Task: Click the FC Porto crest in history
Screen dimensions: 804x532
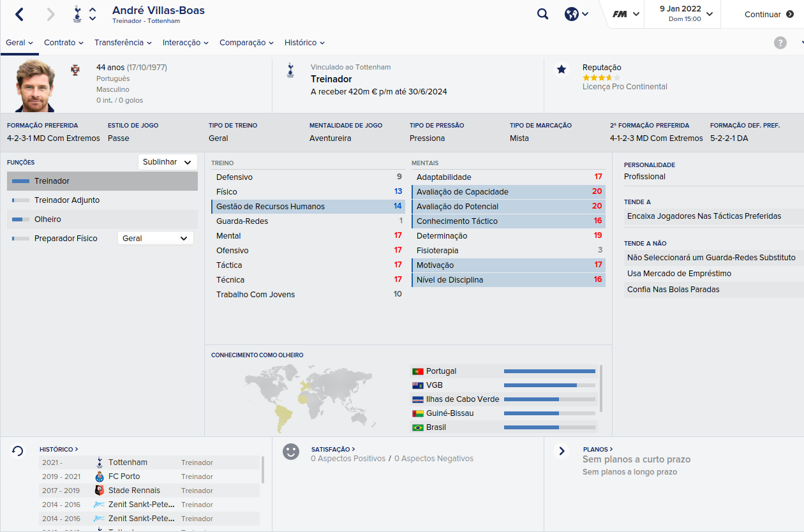Action: tap(99, 477)
